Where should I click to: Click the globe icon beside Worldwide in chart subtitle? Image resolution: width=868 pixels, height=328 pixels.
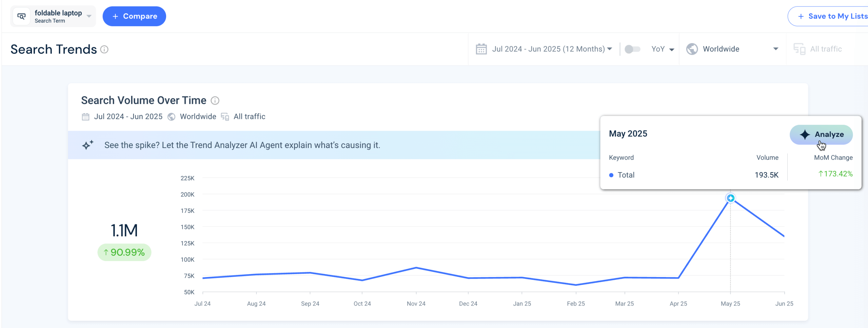coord(171,116)
